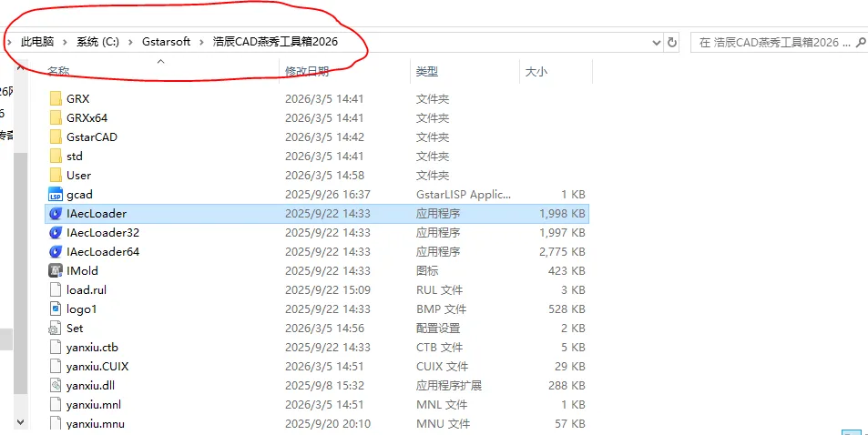This screenshot has height=435, width=868.
Task: Click BMP 文件 type of logo1
Action: pyautogui.click(x=441, y=309)
